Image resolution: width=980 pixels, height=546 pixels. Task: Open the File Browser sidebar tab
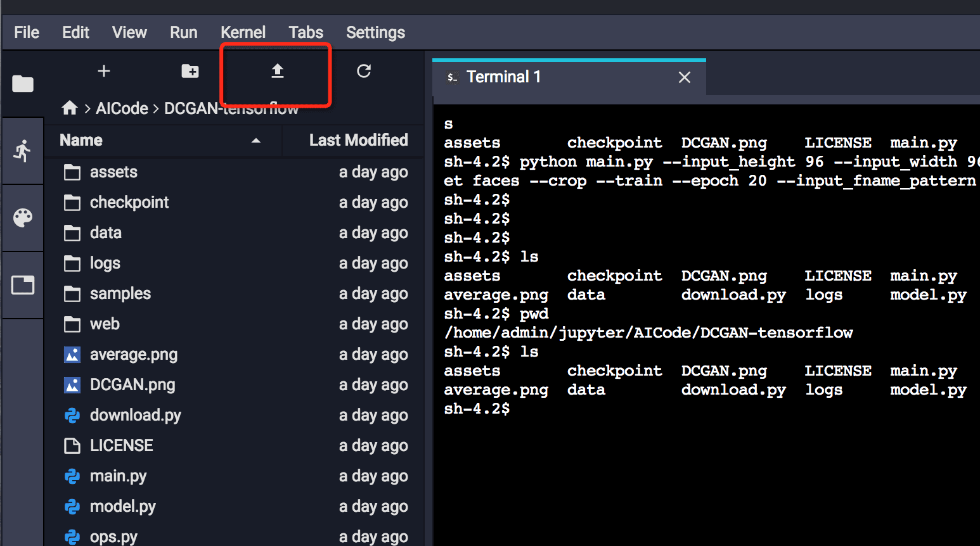click(x=23, y=84)
